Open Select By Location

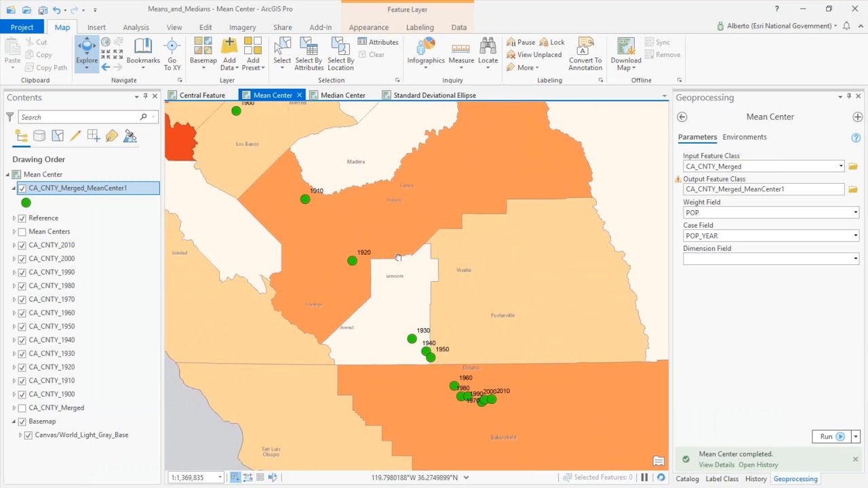click(x=340, y=53)
